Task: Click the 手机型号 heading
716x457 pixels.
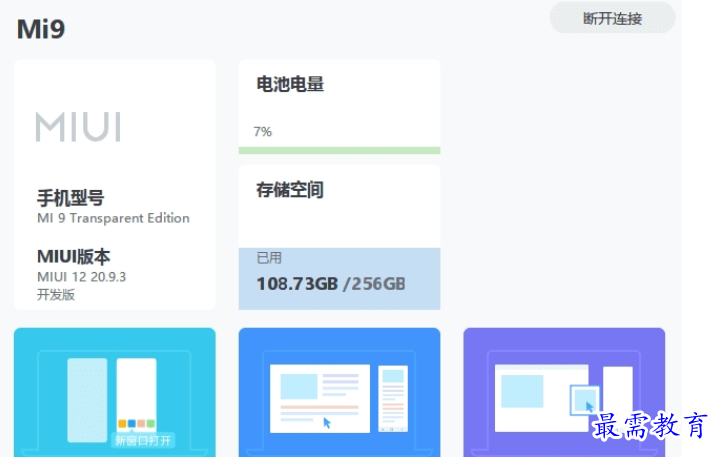Action: tap(71, 198)
